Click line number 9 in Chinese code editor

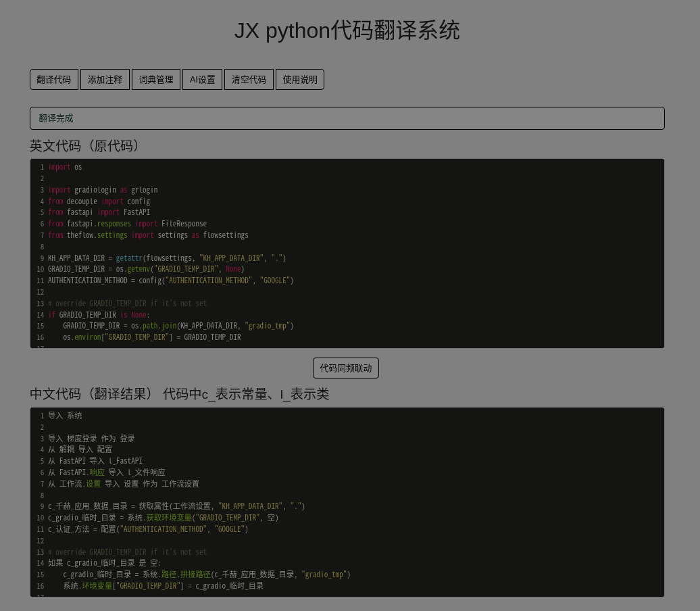(x=42, y=507)
